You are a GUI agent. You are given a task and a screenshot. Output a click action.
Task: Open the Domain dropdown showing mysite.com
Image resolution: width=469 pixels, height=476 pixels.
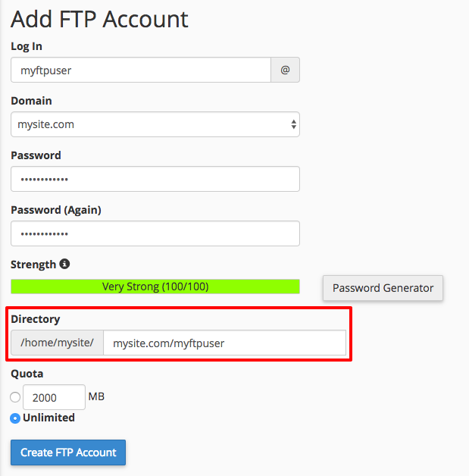tap(155, 124)
